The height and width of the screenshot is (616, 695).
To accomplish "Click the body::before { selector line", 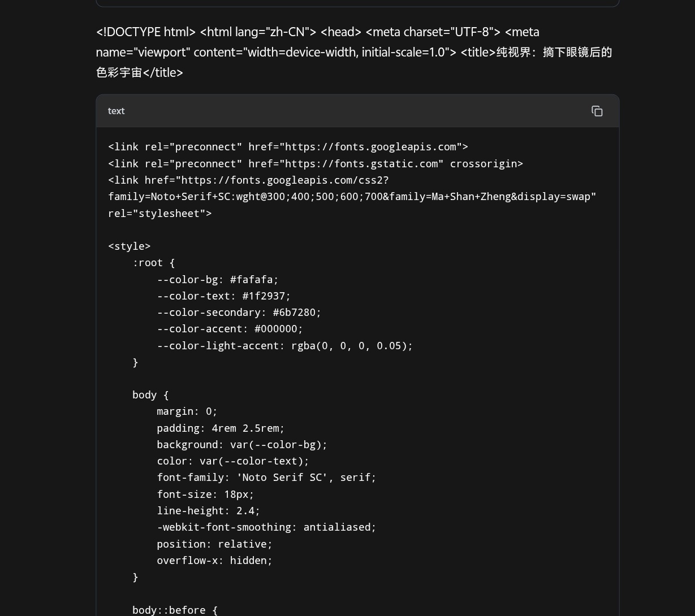I will click(x=175, y=610).
